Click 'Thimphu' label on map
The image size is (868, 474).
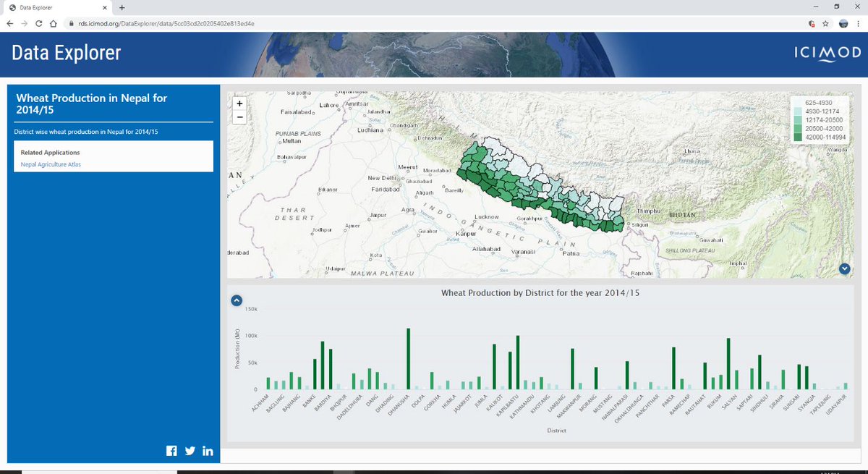pyautogui.click(x=647, y=210)
